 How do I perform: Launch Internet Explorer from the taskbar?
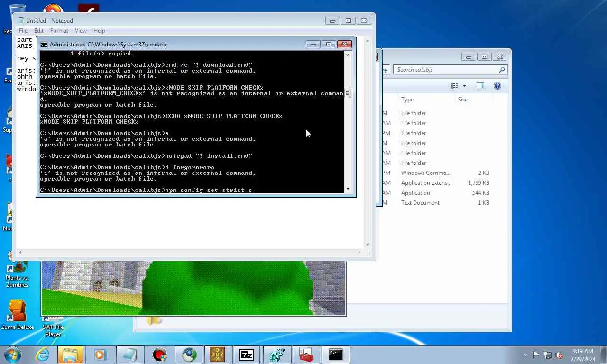point(43,355)
